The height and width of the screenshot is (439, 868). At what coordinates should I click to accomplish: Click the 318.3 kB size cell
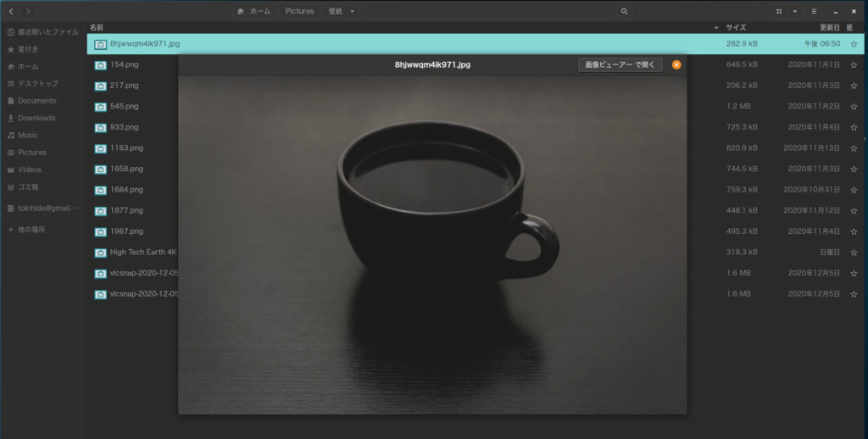(x=742, y=252)
